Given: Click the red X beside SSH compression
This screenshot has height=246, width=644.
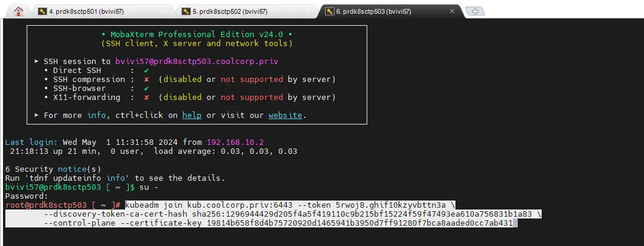Looking at the screenshot, I should click(146, 79).
